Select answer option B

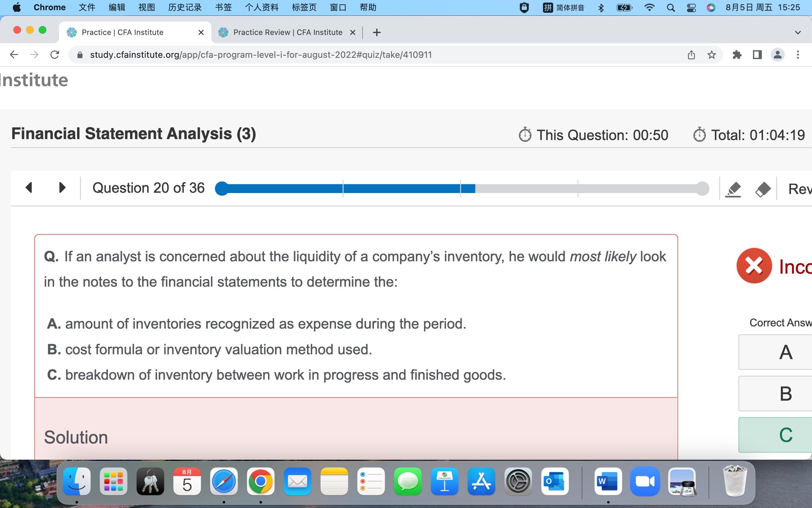click(x=786, y=394)
